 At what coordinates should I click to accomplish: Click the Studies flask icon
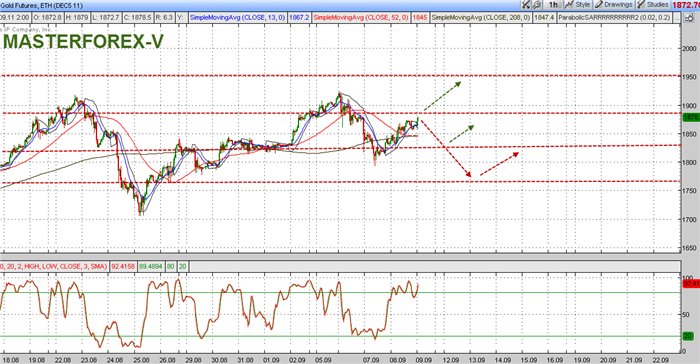pos(641,4)
